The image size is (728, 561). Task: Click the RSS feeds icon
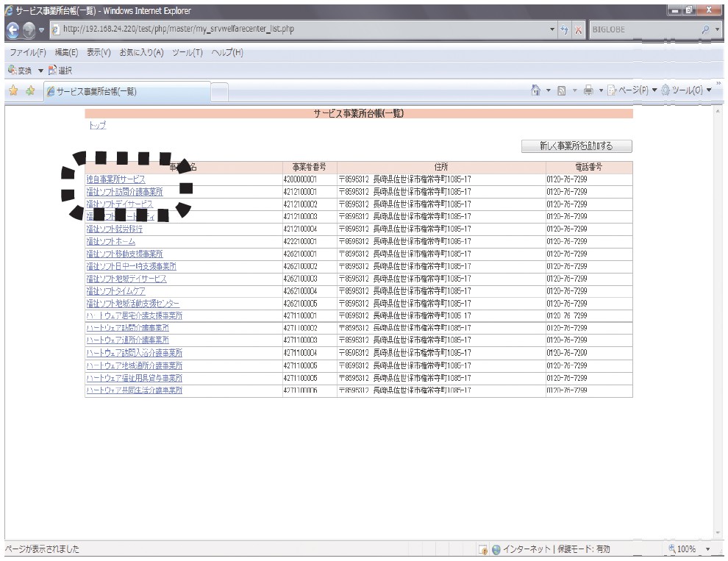[561, 91]
